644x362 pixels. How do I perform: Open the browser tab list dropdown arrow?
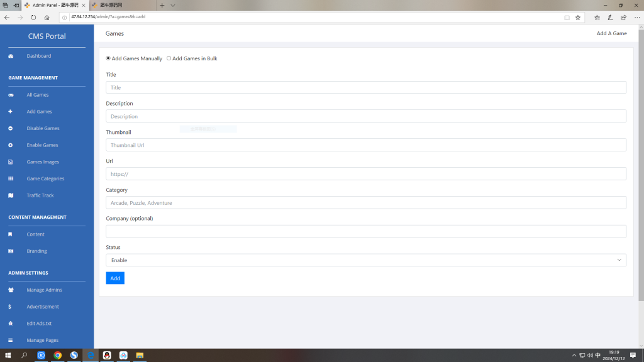(x=173, y=5)
